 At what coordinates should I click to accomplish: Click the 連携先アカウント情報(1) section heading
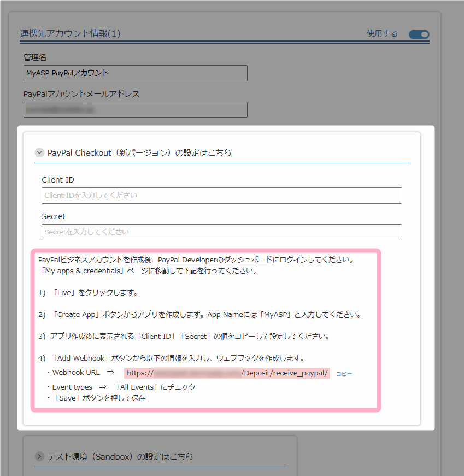(x=70, y=34)
